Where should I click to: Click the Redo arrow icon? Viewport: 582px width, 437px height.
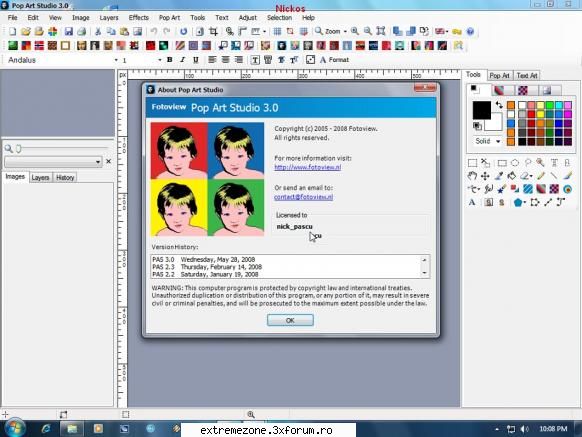coord(167,32)
